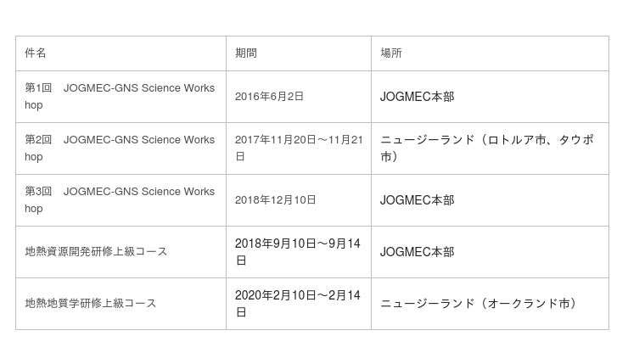
Task: Select JOGMEC本部 in the 第1回 workshop row
Action: pos(417,97)
